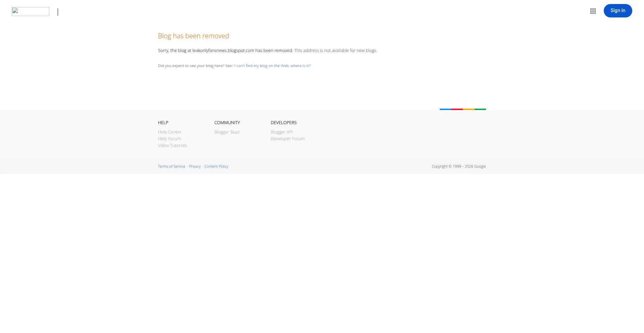This screenshot has height=333, width=644.
Task: Open the Privacy link in footer
Action: point(195,166)
